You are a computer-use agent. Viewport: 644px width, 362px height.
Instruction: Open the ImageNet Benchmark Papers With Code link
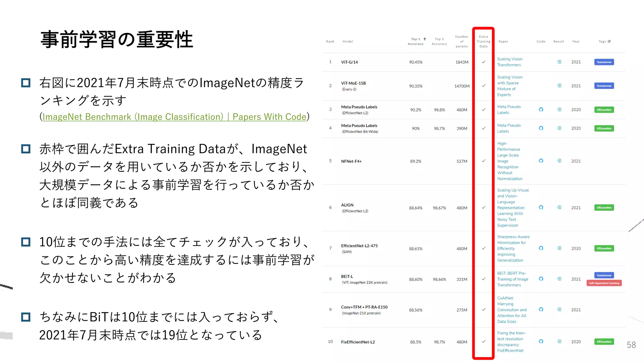[x=175, y=117]
